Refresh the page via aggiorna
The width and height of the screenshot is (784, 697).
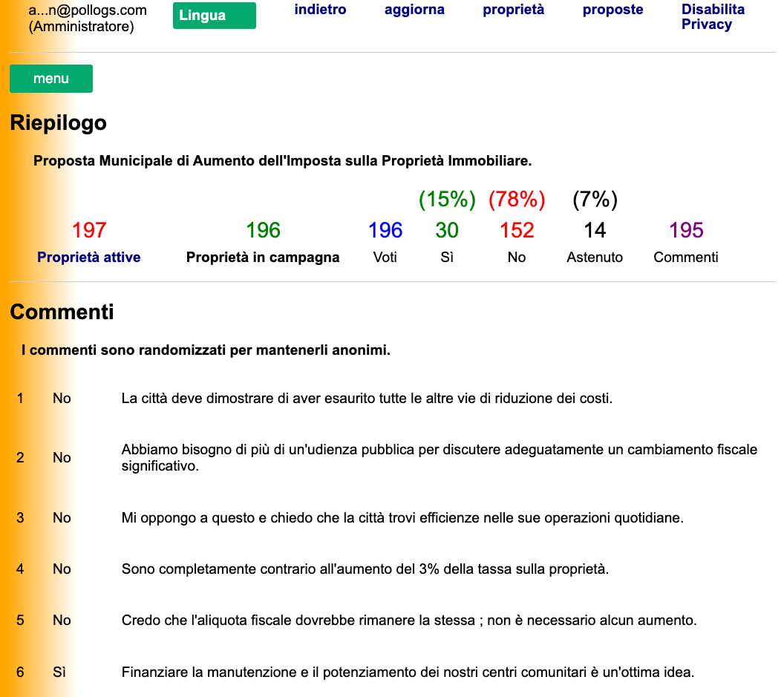pos(414,10)
